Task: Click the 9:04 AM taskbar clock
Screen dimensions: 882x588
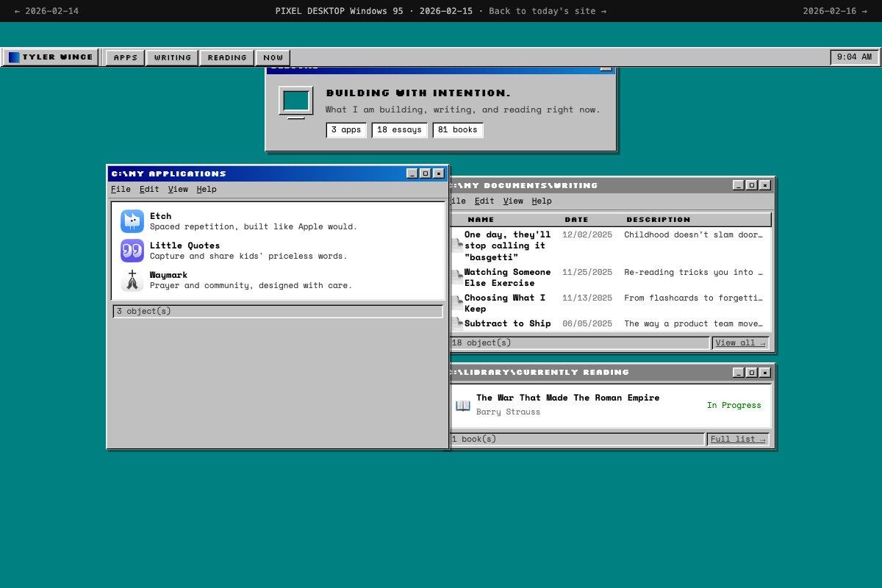Action: pyautogui.click(x=854, y=57)
